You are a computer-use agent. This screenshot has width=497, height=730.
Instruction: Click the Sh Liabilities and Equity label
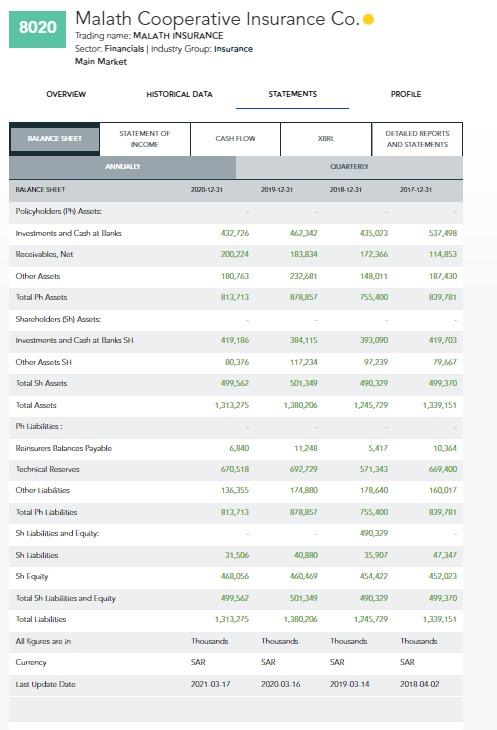[57, 534]
